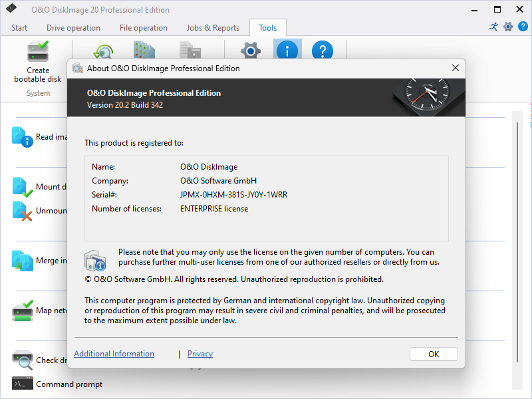Click the 'ENTERPRISE license' value
The height and width of the screenshot is (399, 532).
(x=214, y=209)
